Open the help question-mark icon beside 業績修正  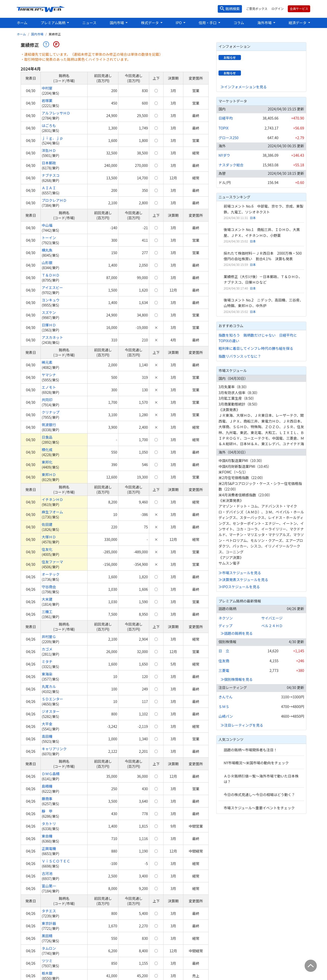pyautogui.click(x=46, y=45)
